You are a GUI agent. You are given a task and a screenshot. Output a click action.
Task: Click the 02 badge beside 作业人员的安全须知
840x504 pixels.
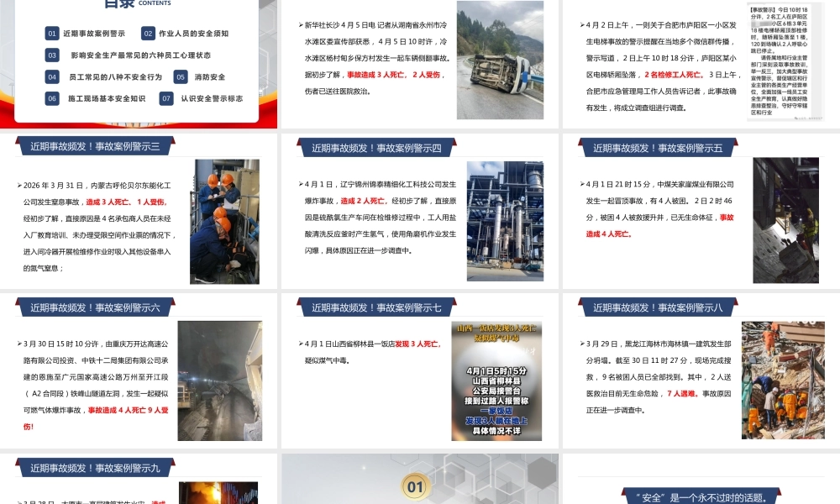(148, 34)
